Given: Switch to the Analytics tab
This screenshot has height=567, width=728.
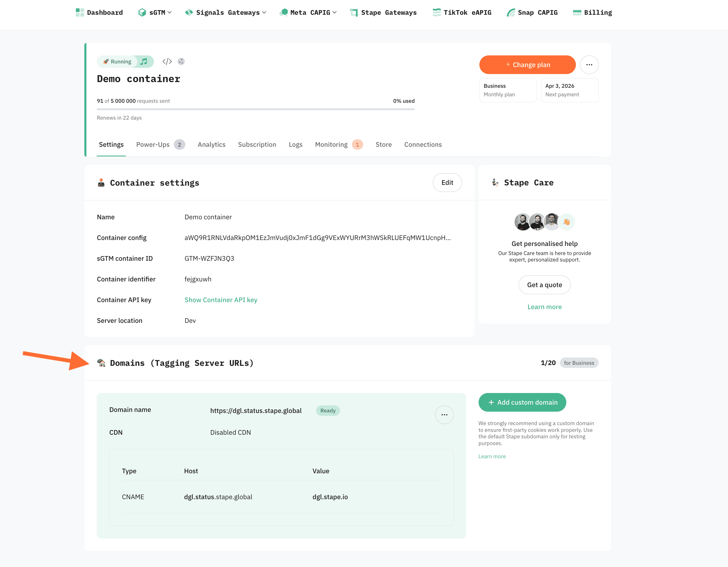Looking at the screenshot, I should coord(211,144).
